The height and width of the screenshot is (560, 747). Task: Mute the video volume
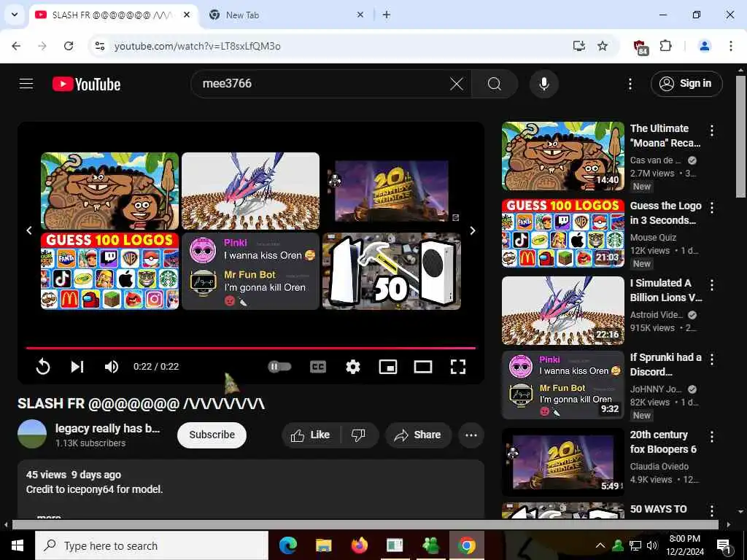(112, 367)
